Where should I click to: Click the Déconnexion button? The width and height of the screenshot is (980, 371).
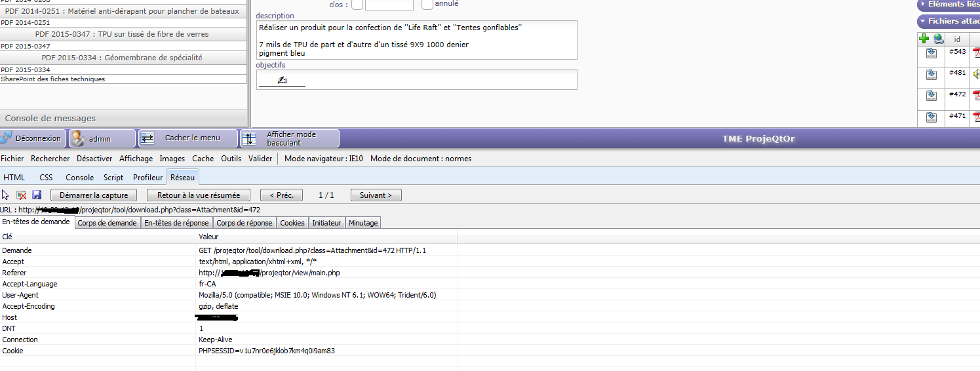click(x=33, y=138)
